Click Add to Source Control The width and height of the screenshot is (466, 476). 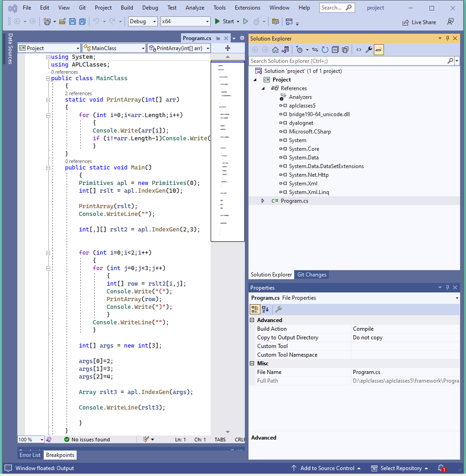[327, 468]
